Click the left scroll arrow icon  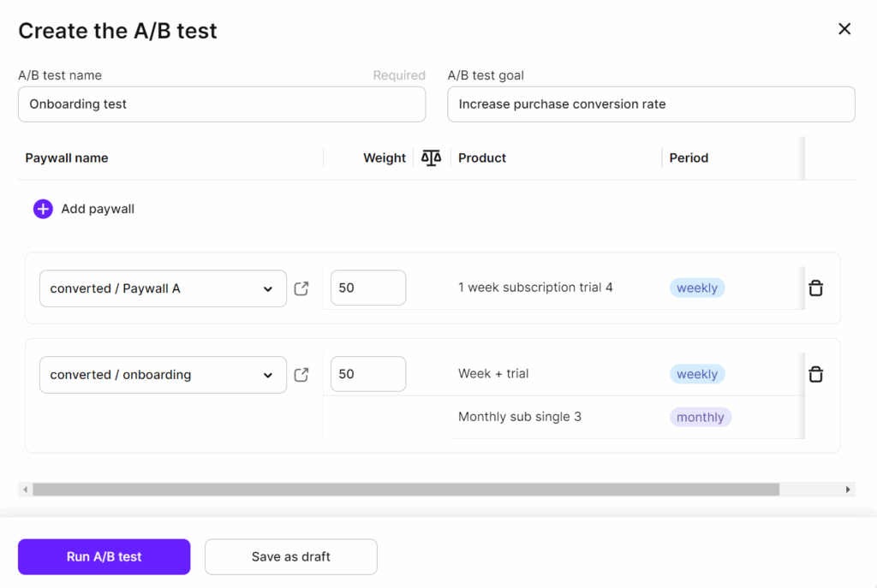click(27, 489)
